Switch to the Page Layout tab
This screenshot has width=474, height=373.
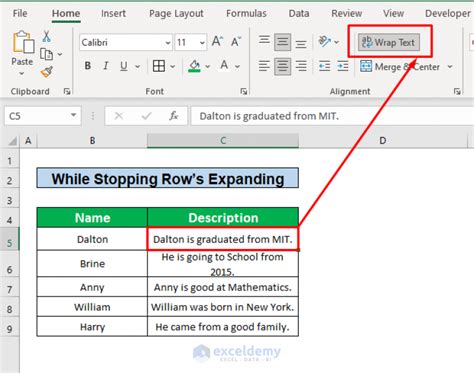tap(176, 14)
